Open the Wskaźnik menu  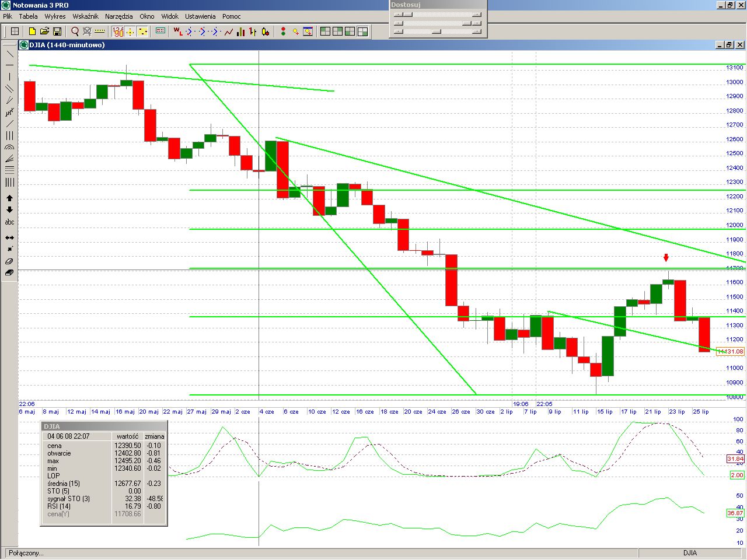(85, 16)
